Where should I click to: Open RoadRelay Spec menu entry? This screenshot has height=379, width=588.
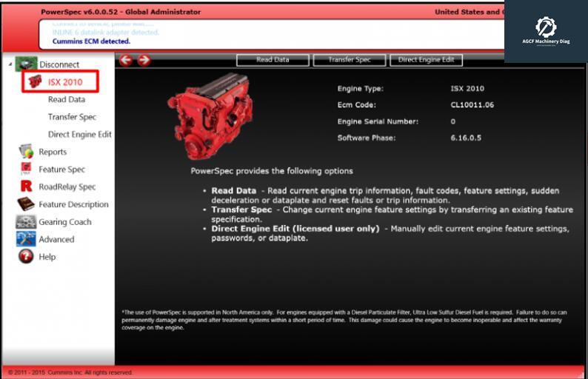(x=67, y=187)
